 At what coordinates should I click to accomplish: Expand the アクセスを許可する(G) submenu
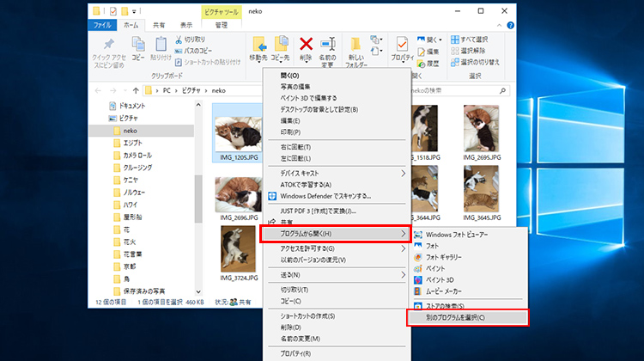336,248
